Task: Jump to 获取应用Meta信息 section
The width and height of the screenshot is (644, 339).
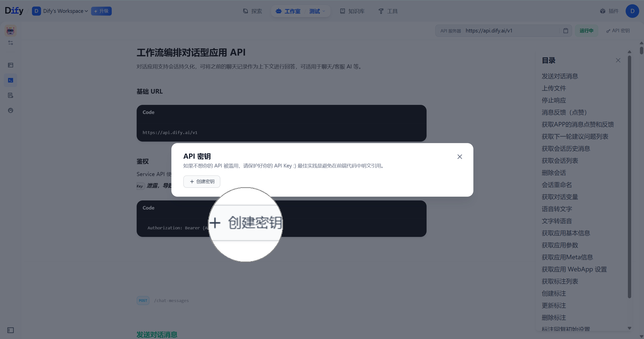Action: (567, 257)
